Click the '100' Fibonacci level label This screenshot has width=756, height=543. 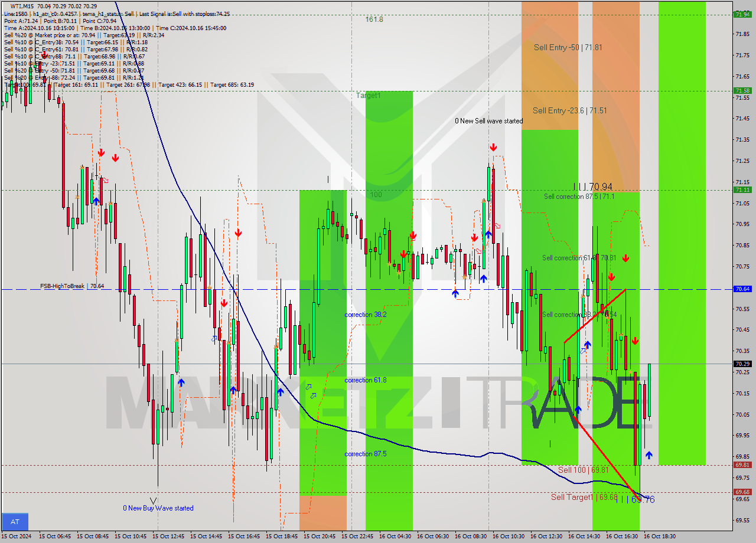coord(376,194)
